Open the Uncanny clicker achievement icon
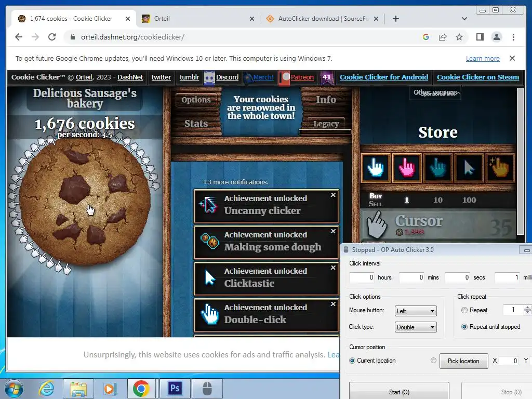This screenshot has height=399, width=532. (209, 205)
